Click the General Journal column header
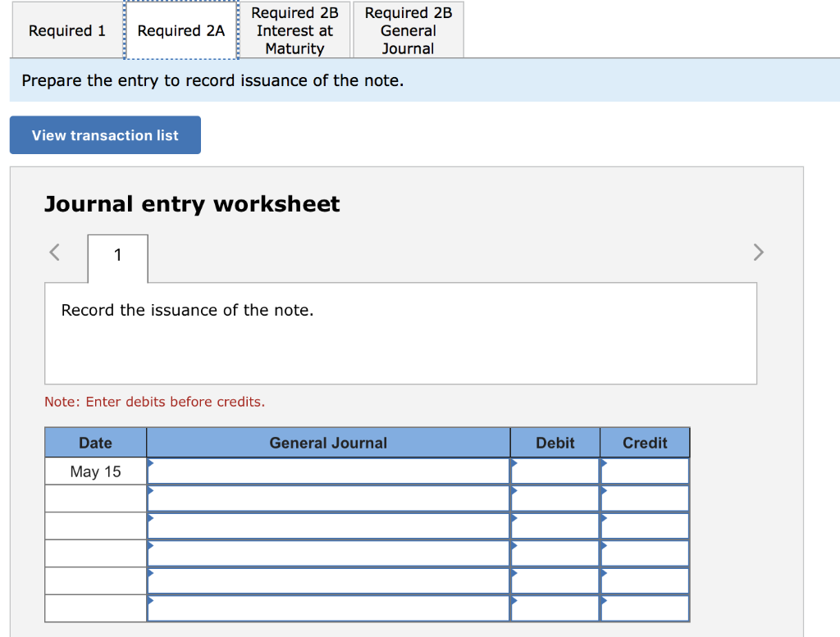This screenshot has width=840, height=637. coord(328,443)
